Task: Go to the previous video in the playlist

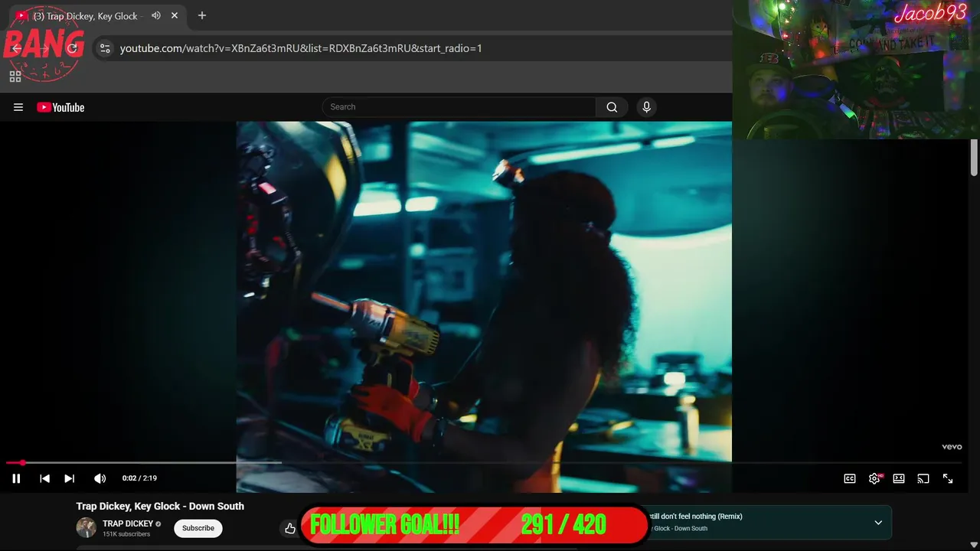Action: 44,478
